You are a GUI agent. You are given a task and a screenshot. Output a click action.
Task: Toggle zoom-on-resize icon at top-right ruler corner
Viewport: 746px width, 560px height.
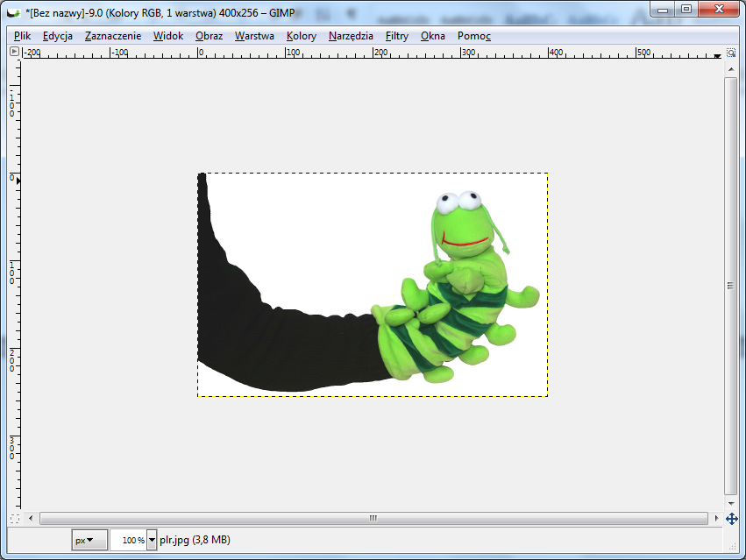click(x=731, y=53)
